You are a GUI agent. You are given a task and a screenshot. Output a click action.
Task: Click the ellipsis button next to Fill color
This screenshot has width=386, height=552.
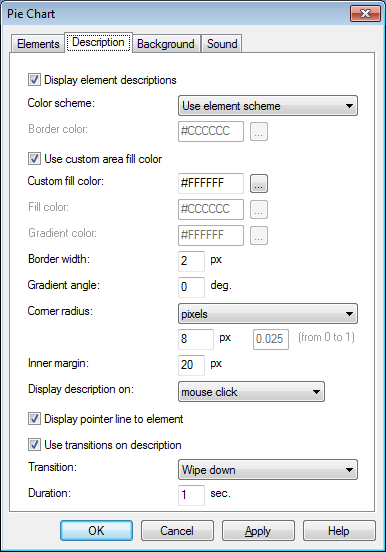(x=259, y=209)
